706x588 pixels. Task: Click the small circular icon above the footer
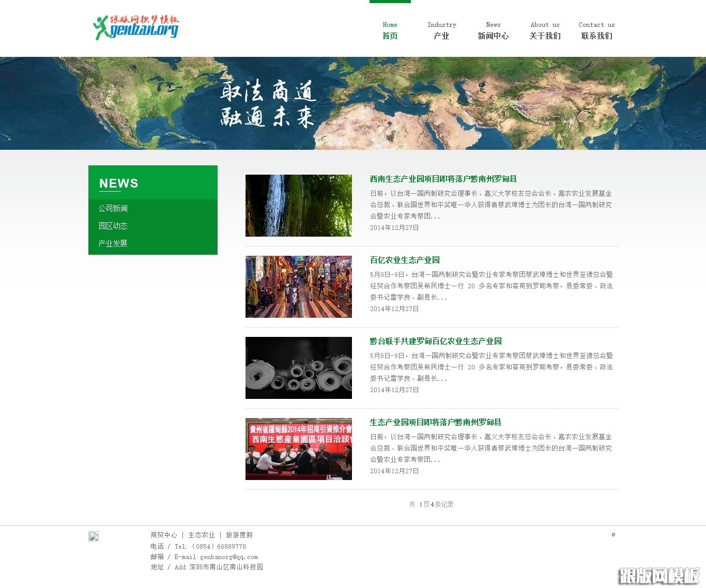pos(613,535)
